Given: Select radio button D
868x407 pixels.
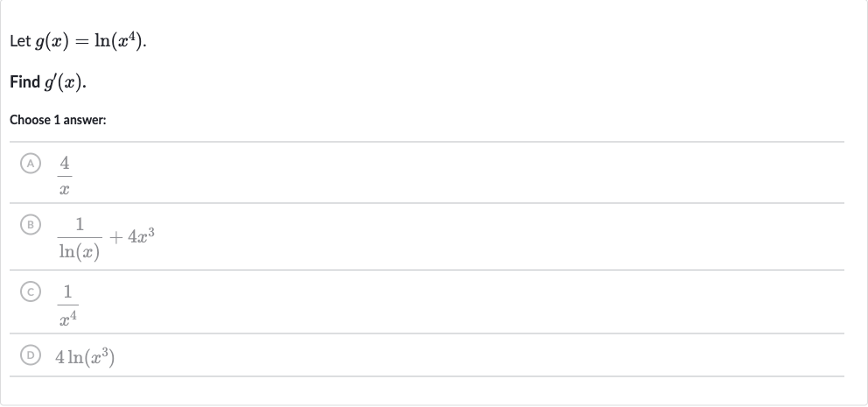Looking at the screenshot, I should [31, 355].
